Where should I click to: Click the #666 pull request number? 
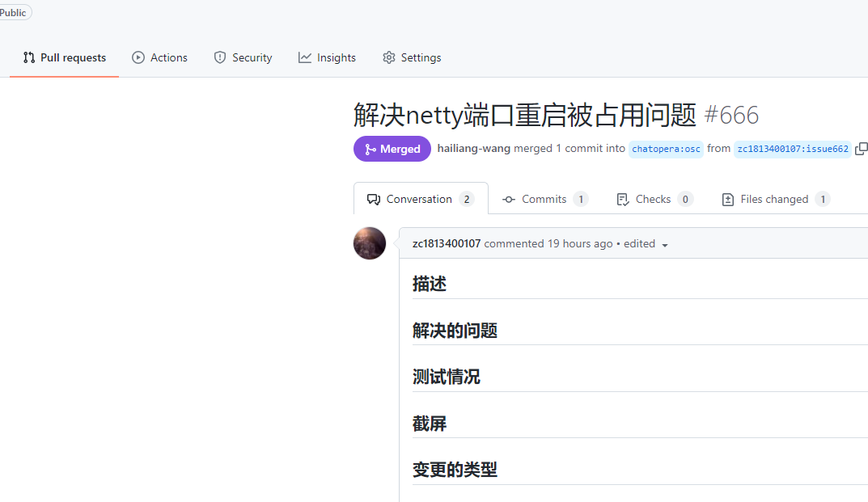731,115
